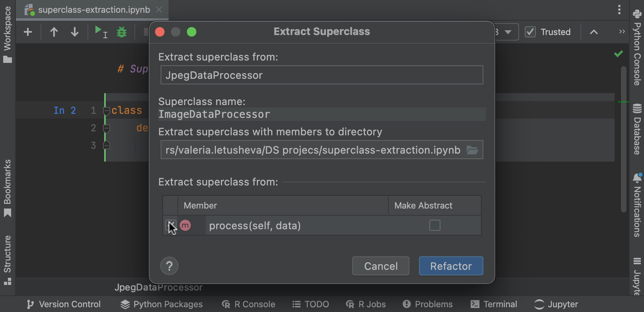
Task: Open the folder browse icon for directory
Action: coord(472,150)
